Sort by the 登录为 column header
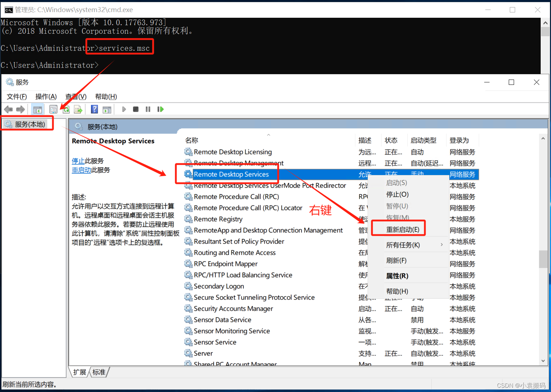 463,140
